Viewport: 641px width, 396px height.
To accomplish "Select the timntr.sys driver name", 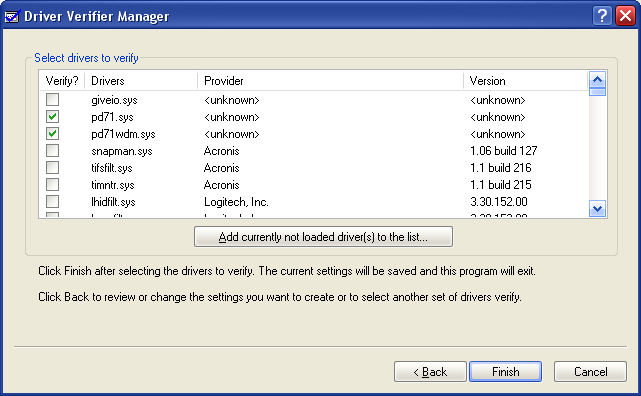I will (112, 185).
